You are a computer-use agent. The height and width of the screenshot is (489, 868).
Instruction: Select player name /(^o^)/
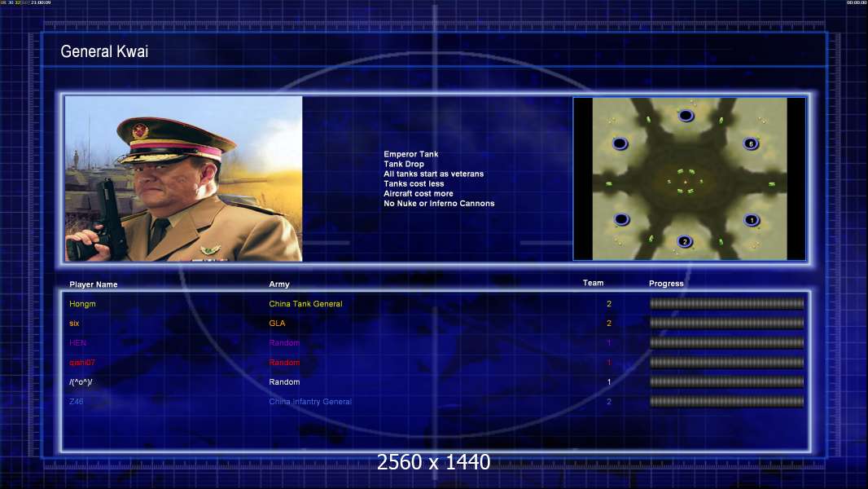pos(81,382)
